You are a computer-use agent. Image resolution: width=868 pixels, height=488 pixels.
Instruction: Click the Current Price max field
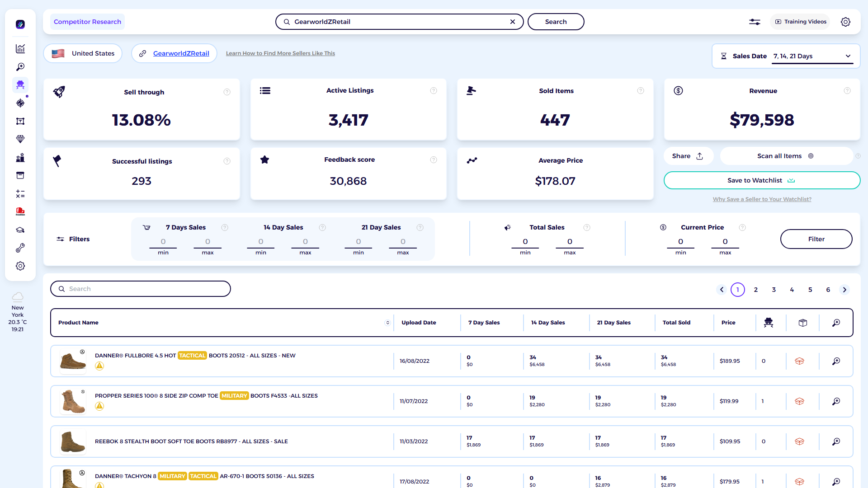(725, 242)
